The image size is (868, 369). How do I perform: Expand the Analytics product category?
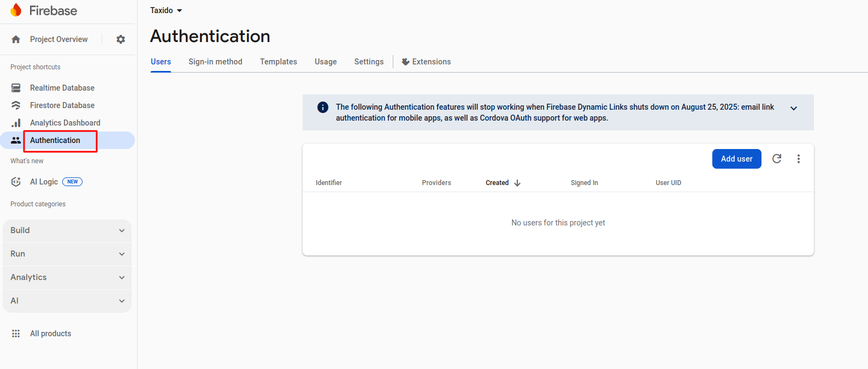(67, 277)
